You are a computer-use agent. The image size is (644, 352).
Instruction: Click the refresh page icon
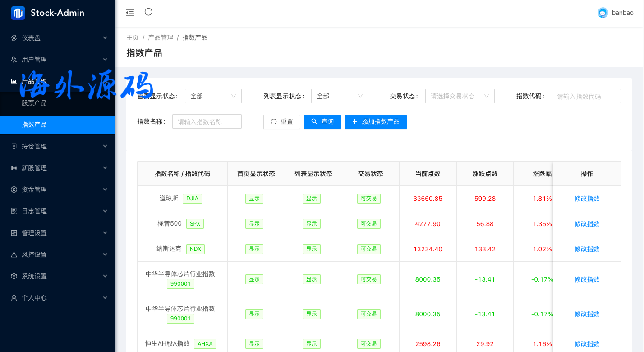(148, 12)
